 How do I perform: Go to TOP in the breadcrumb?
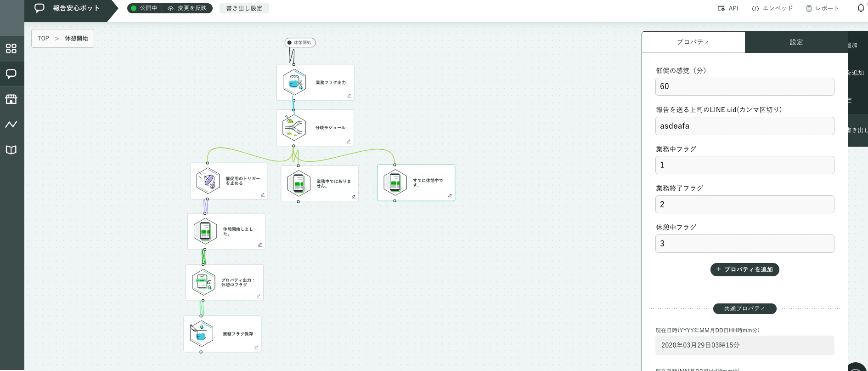tap(43, 38)
